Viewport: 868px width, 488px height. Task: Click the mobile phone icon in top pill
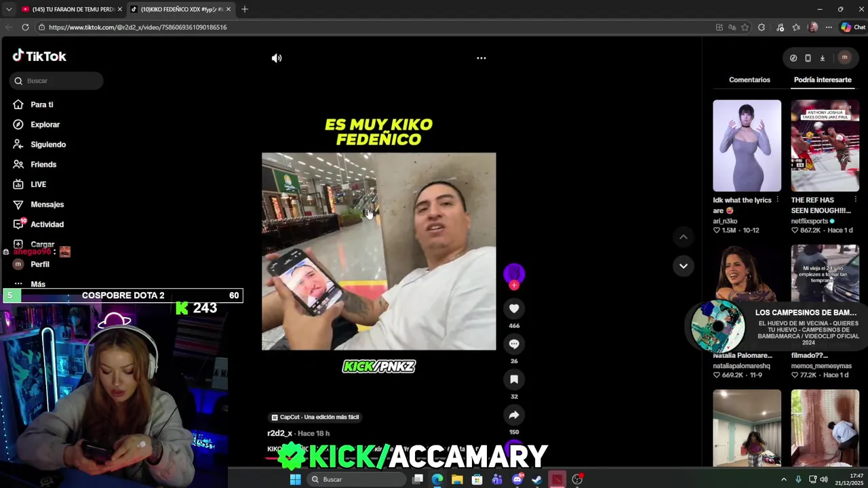[808, 58]
